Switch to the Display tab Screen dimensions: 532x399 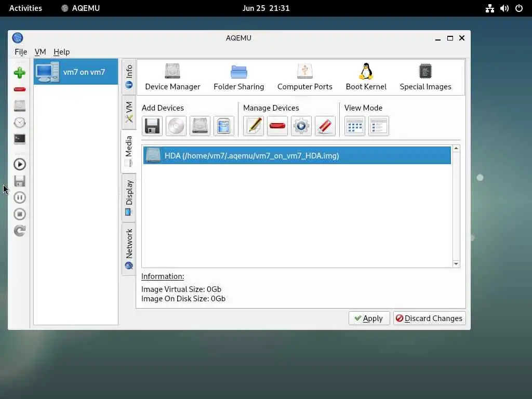pyautogui.click(x=129, y=198)
